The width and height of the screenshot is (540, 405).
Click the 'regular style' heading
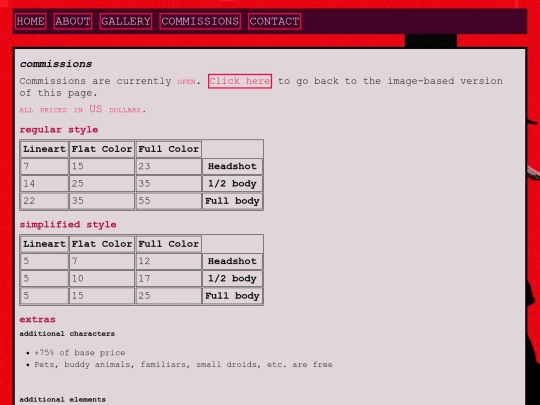[x=59, y=130]
